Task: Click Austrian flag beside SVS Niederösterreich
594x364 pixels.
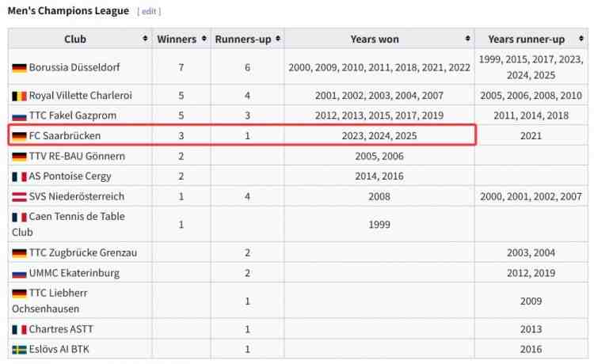Action: click(x=19, y=197)
